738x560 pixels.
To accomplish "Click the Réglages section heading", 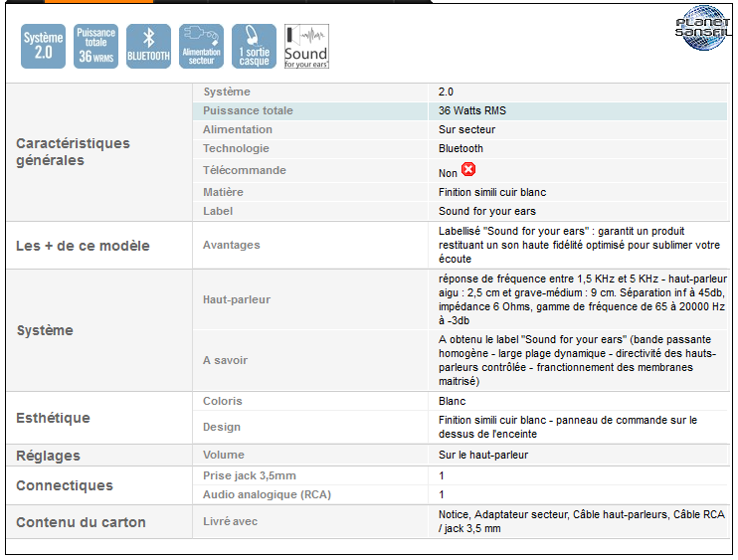I will (x=48, y=456).
